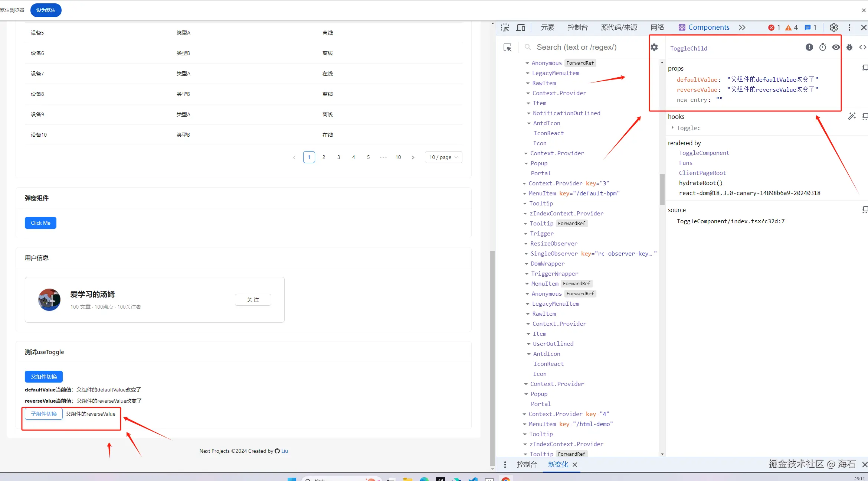
Task: Log component data with bug icon
Action: (849, 47)
